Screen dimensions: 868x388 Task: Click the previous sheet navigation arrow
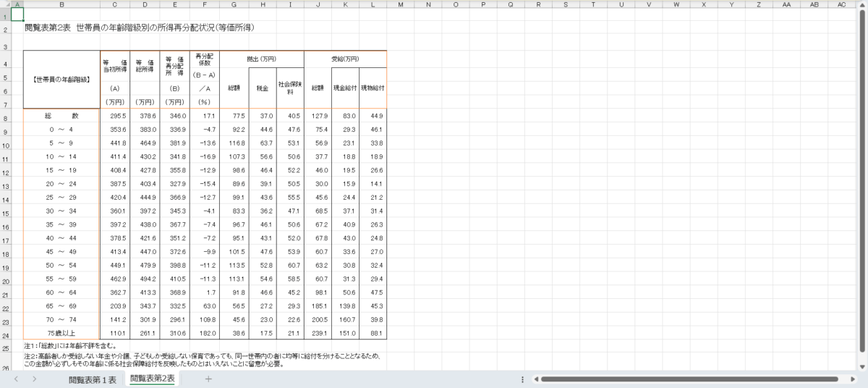point(14,379)
